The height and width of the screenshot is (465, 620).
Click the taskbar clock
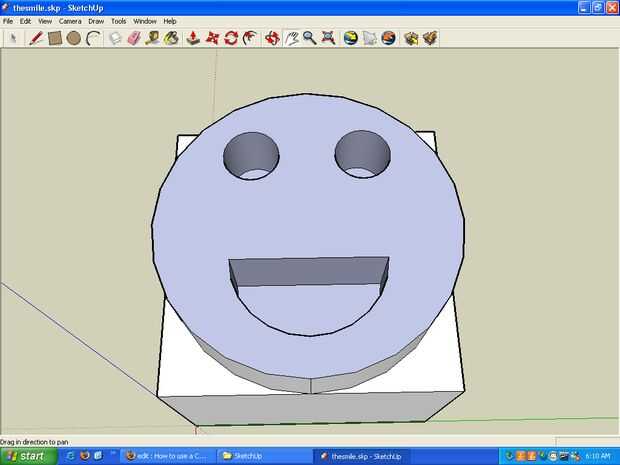[597, 456]
